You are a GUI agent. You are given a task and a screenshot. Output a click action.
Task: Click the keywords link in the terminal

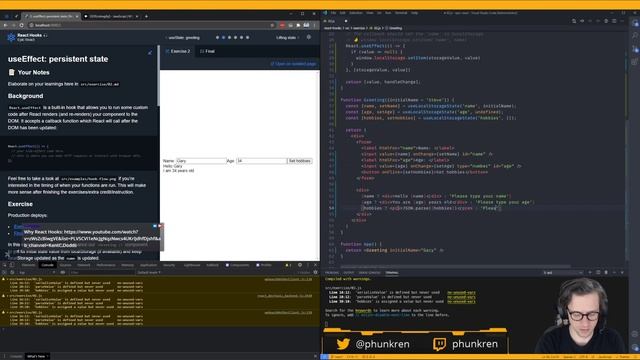(x=363, y=311)
